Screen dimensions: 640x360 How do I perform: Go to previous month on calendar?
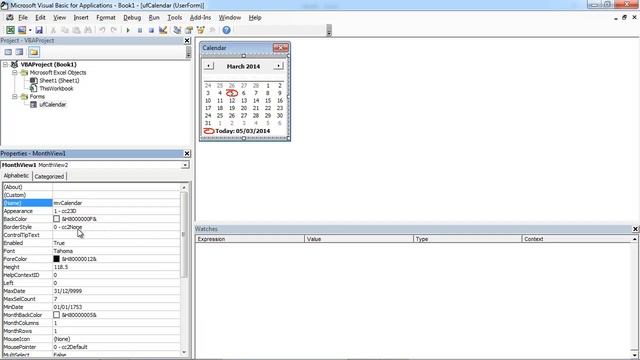tap(209, 66)
